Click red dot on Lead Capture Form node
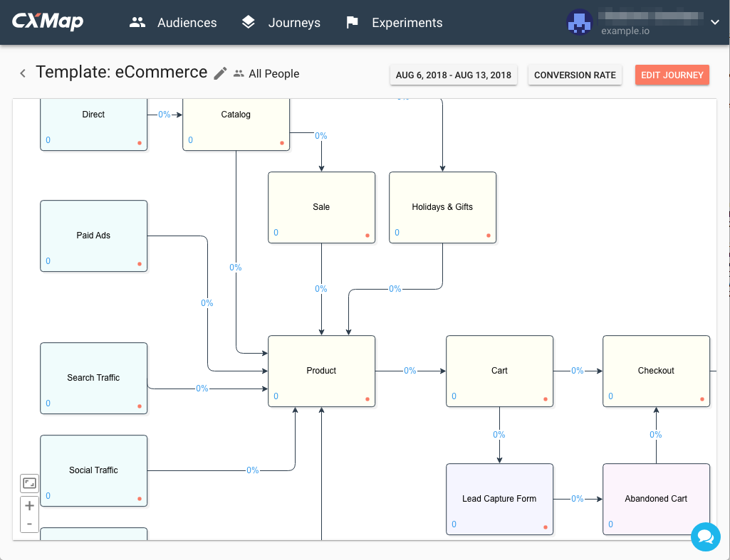Screen dimensions: 730x560 545,527
